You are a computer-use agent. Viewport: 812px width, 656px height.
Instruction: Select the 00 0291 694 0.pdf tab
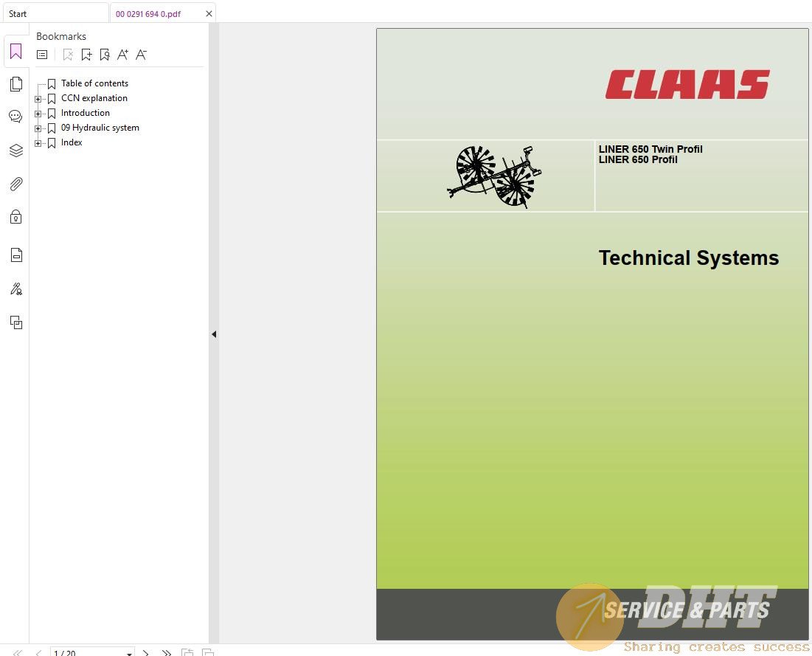pos(148,14)
